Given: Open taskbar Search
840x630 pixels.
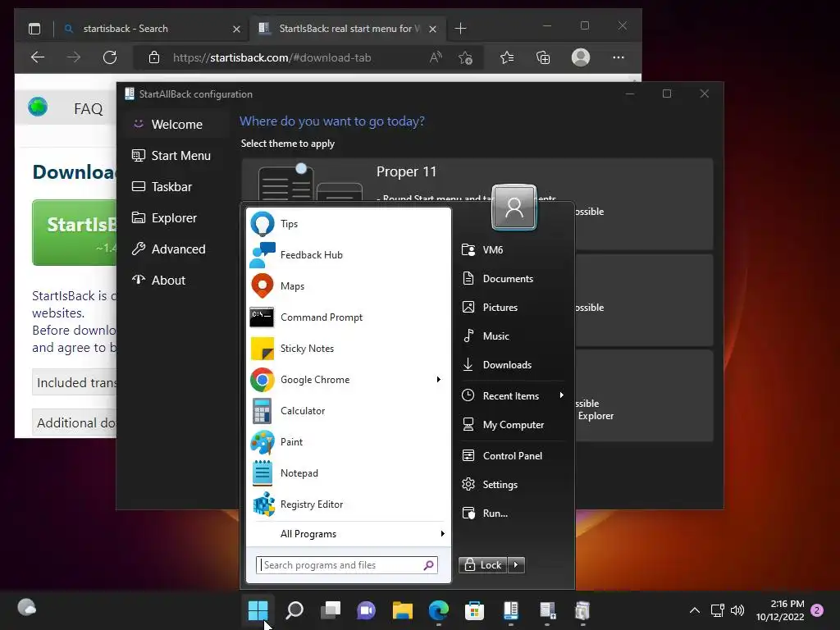Looking at the screenshot, I should pos(294,610).
